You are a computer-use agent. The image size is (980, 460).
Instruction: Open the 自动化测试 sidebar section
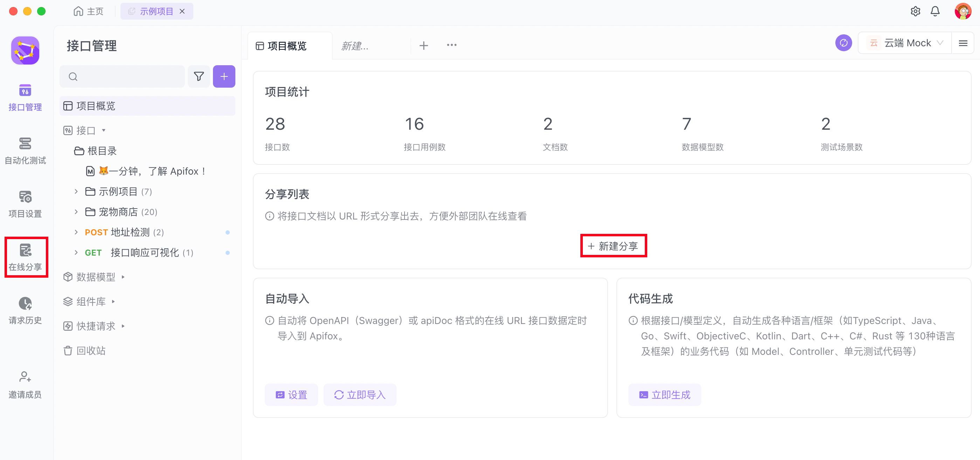pos(25,151)
